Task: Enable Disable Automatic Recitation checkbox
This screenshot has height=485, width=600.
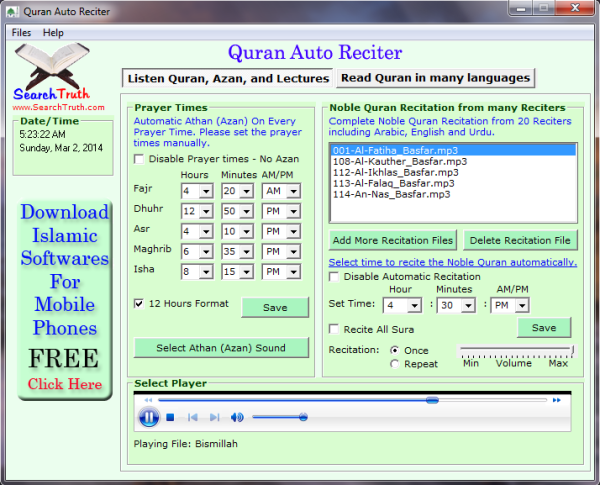Action: click(334, 277)
